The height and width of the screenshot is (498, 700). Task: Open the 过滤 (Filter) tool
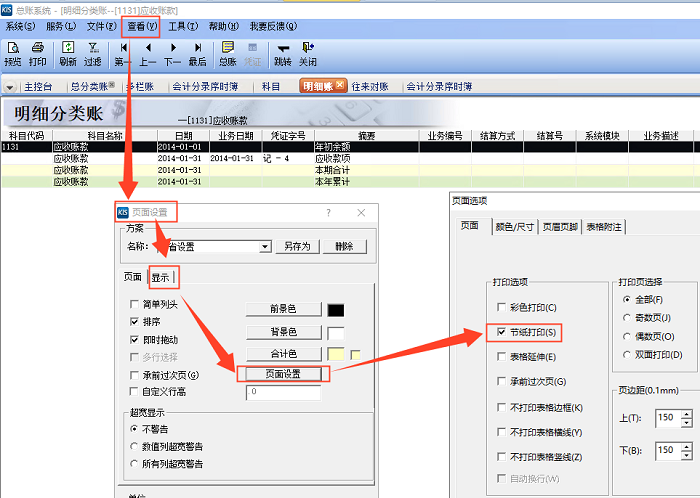click(93, 53)
